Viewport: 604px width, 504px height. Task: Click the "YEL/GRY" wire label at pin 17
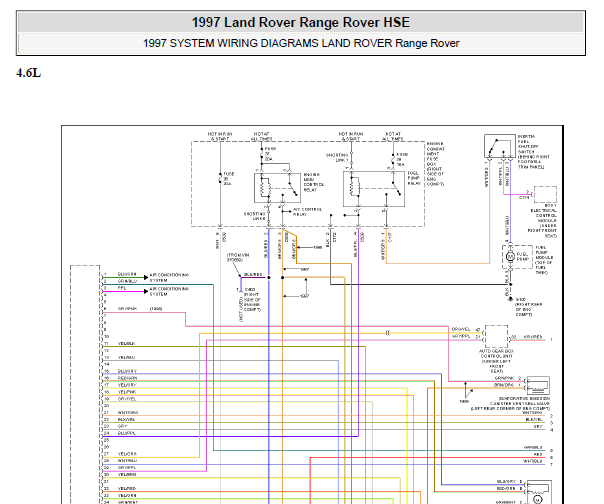pyautogui.click(x=127, y=385)
